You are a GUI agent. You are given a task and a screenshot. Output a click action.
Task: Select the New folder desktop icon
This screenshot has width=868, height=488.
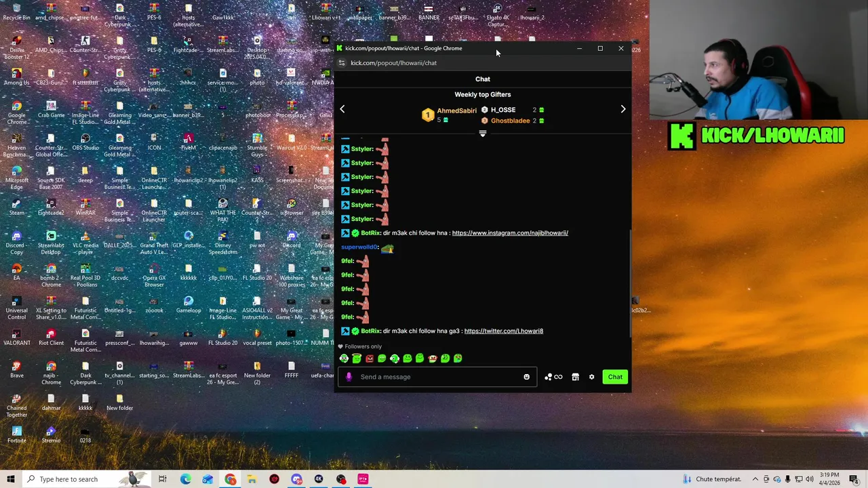(x=119, y=403)
